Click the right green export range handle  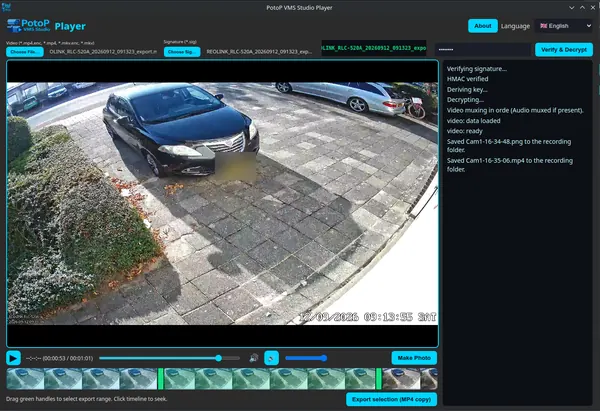[x=379, y=379]
